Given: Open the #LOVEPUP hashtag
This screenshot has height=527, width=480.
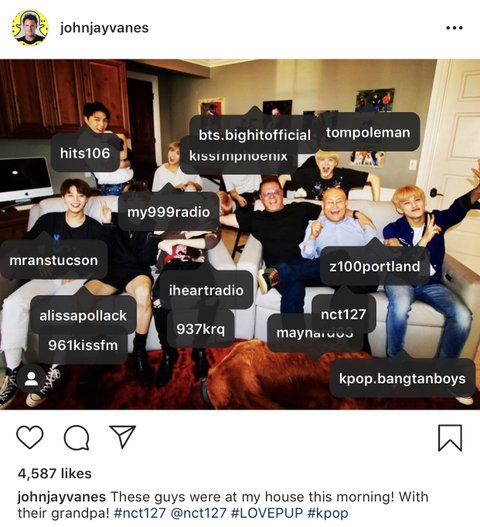Looking at the screenshot, I should (x=267, y=513).
